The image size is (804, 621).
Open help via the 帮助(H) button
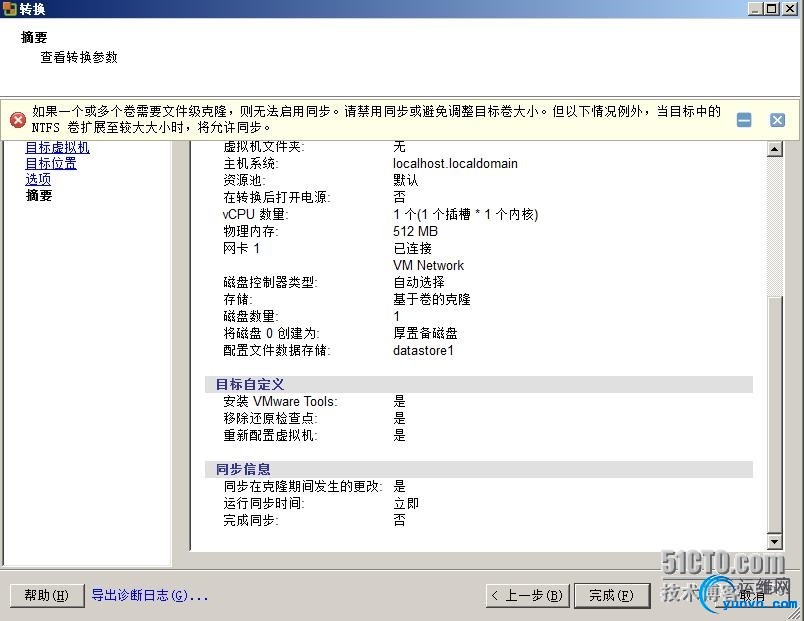tap(46, 595)
